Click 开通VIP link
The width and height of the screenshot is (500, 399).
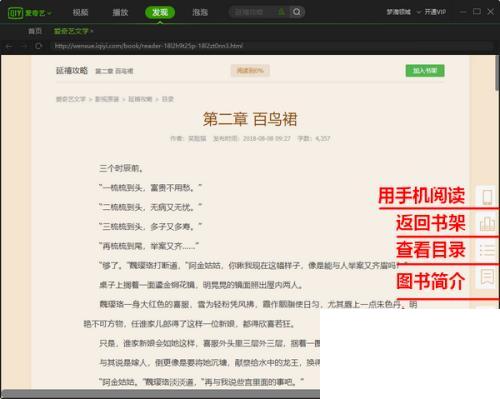point(435,12)
